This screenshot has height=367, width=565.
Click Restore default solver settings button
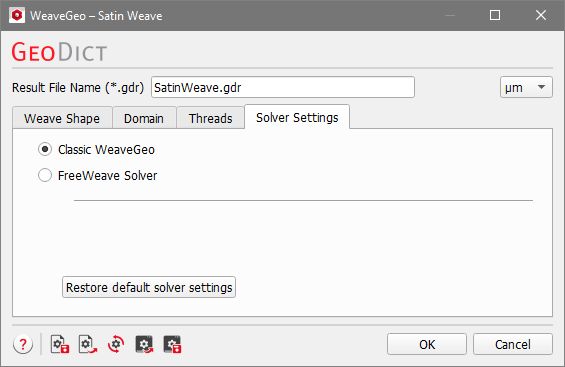pyautogui.click(x=149, y=287)
